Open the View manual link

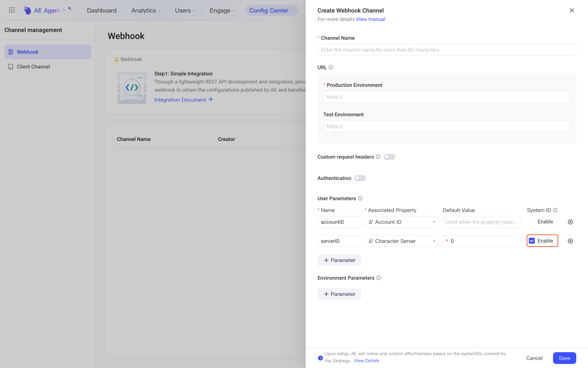coord(370,19)
